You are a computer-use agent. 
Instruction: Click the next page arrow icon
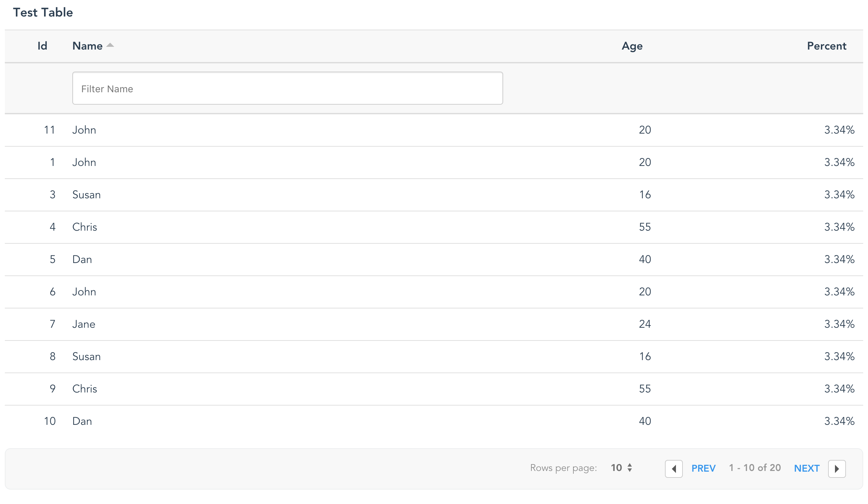[x=837, y=469]
